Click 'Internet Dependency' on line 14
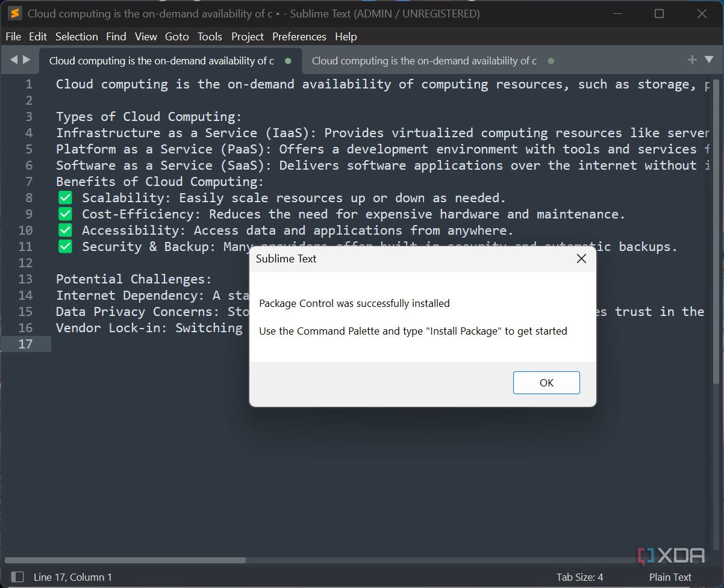This screenshot has height=588, width=724. click(x=126, y=296)
